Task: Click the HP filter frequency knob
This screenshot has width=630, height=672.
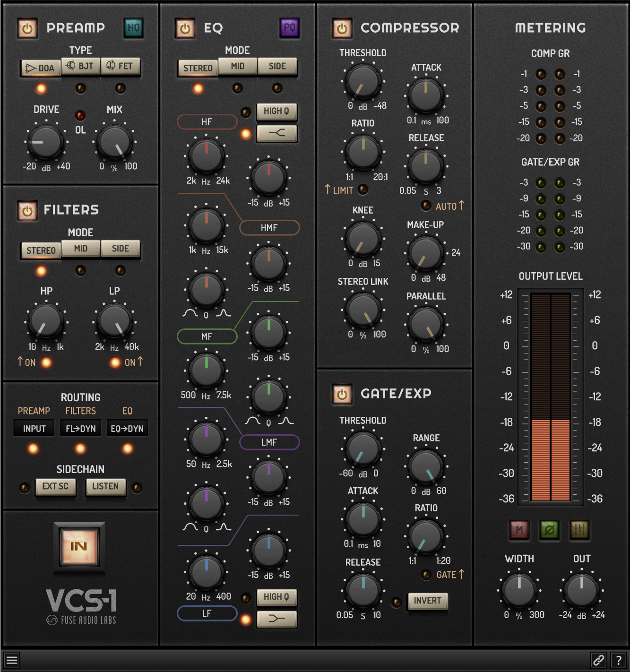Action: (x=45, y=321)
